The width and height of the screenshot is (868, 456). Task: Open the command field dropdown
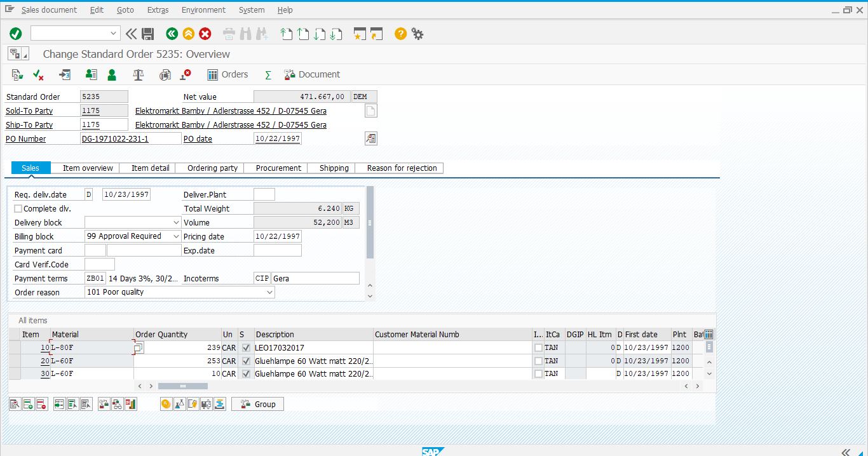[114, 34]
